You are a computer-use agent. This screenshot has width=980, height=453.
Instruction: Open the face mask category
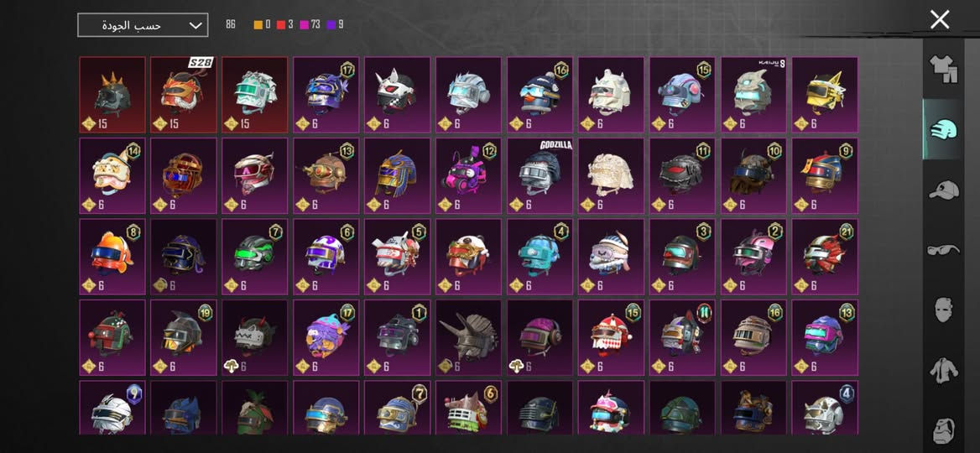(x=944, y=310)
